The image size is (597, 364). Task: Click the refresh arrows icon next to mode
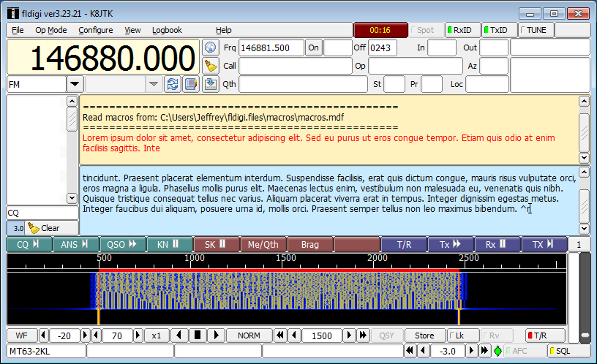[173, 84]
